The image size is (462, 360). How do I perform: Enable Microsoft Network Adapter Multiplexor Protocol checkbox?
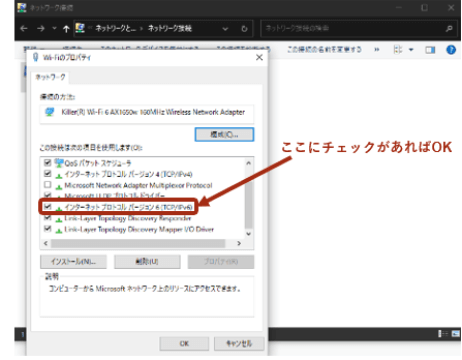point(48,184)
